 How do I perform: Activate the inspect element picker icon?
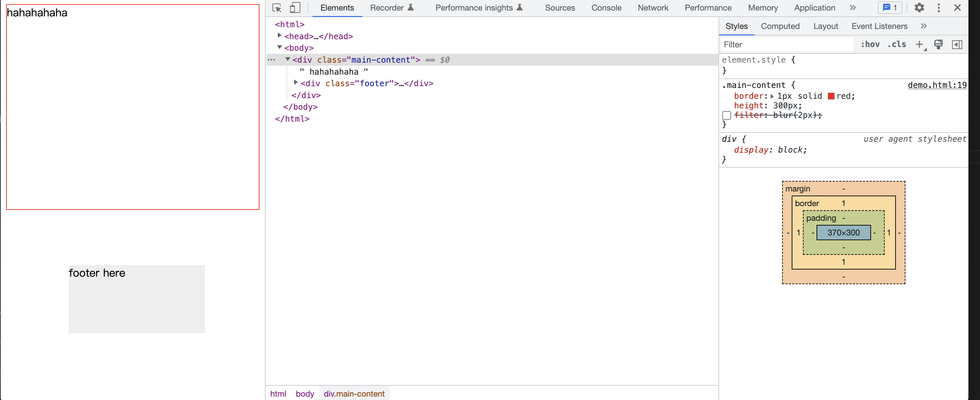click(x=276, y=7)
